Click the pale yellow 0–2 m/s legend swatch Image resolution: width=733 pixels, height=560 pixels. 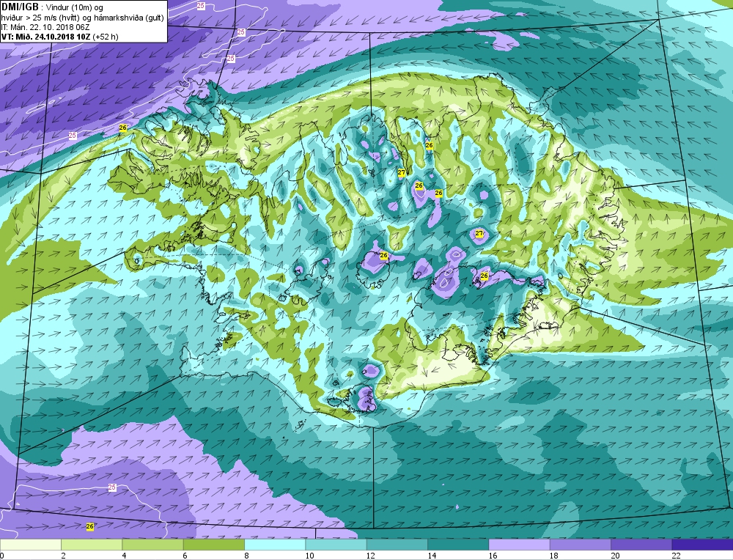30,545
